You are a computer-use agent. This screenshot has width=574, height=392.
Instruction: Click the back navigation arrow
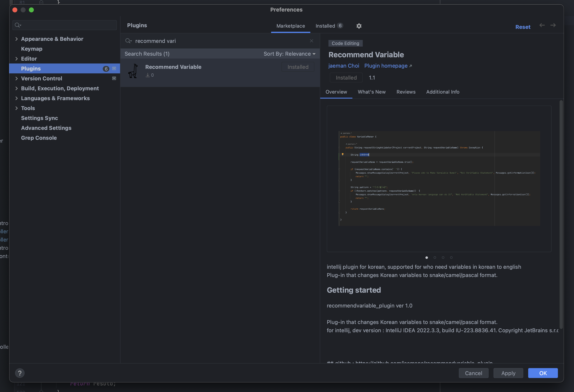[x=542, y=25]
